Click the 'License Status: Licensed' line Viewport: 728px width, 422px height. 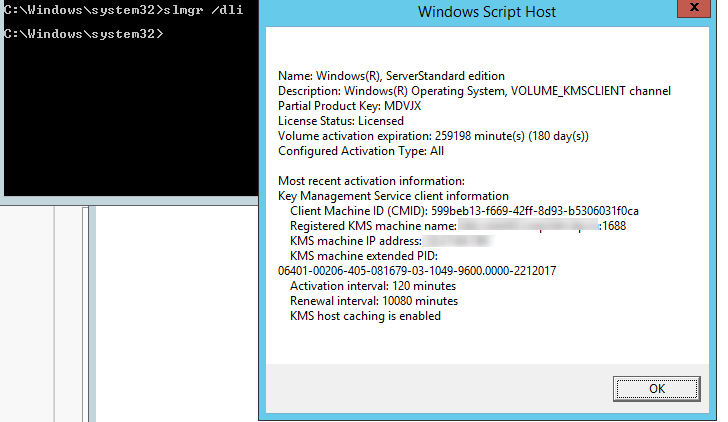coord(341,121)
